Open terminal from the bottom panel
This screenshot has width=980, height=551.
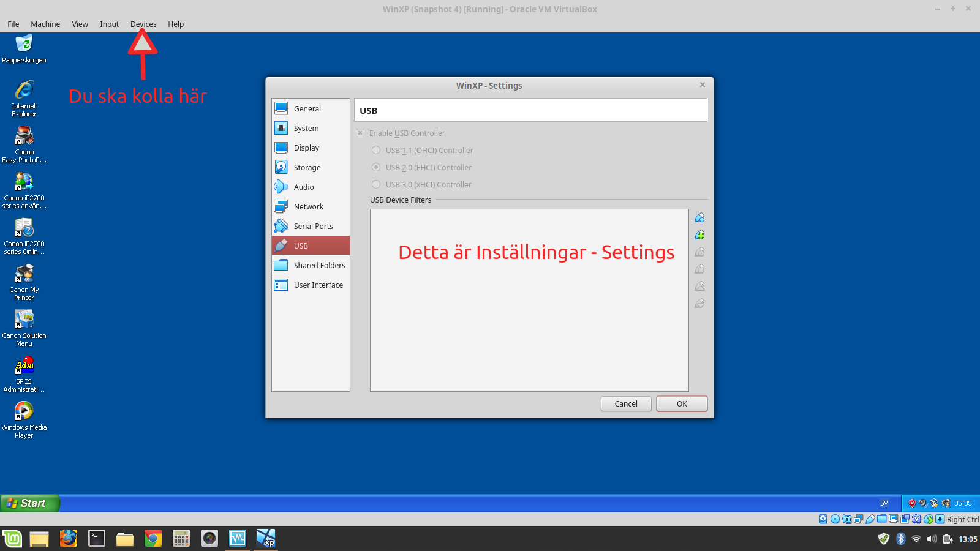point(97,539)
